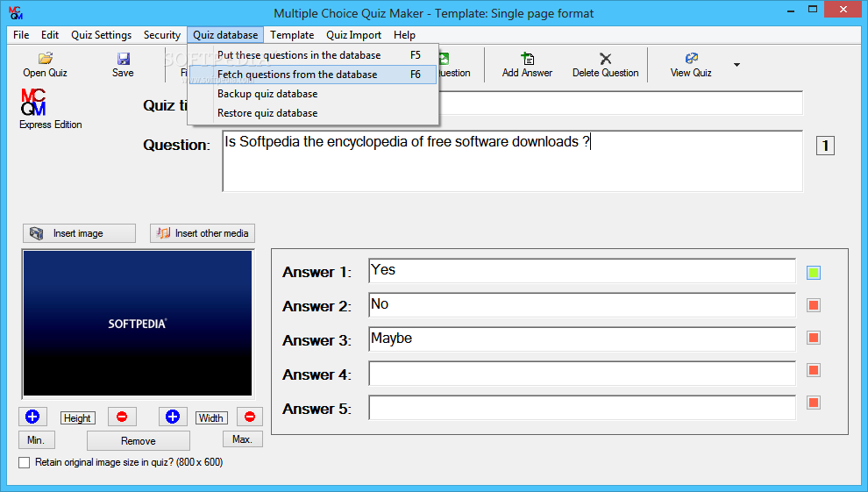Click the app icon in title bar
This screenshot has width=868, height=492.
tap(16, 13)
